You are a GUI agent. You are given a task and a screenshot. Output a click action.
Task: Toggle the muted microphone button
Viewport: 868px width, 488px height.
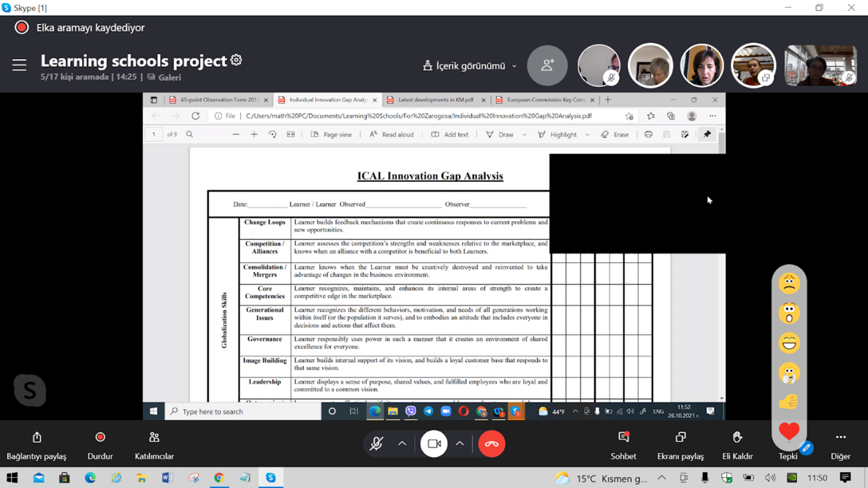(376, 444)
